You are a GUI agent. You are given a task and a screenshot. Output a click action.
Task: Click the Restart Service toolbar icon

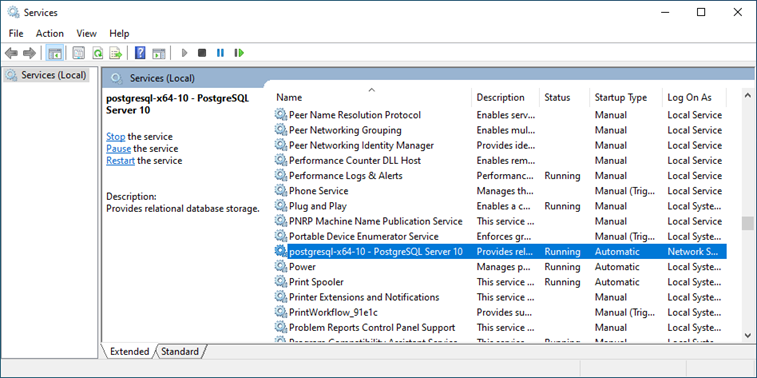tap(239, 53)
